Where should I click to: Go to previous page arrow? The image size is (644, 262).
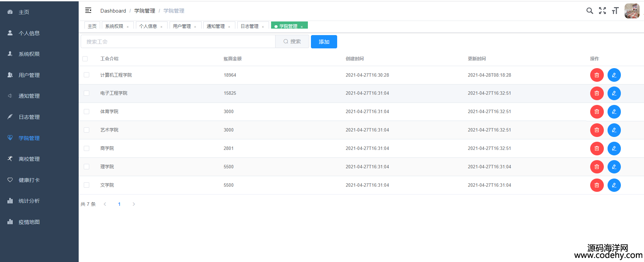(x=105, y=204)
